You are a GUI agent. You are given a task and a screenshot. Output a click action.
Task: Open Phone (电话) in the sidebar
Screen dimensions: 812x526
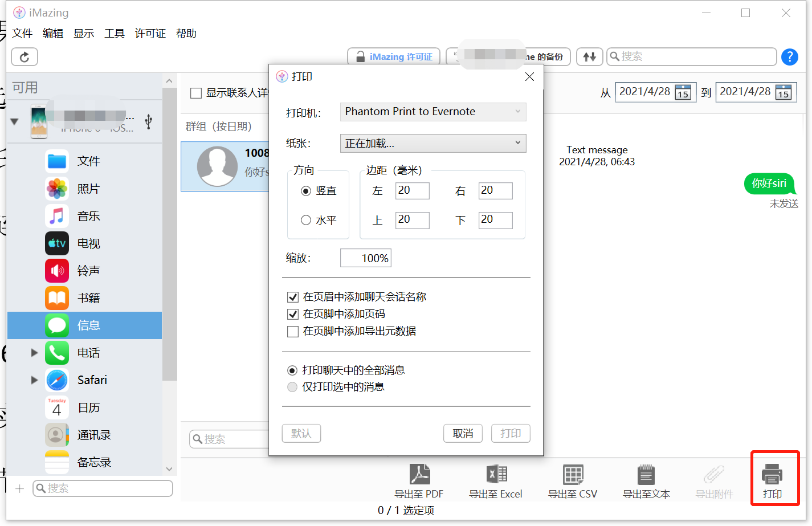84,353
